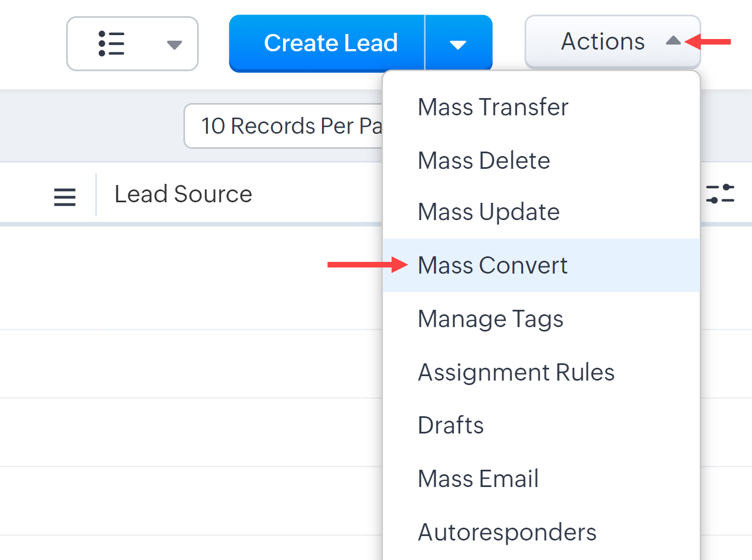This screenshot has width=752, height=560.
Task: Click the hamburger column menu icon
Action: [65, 197]
